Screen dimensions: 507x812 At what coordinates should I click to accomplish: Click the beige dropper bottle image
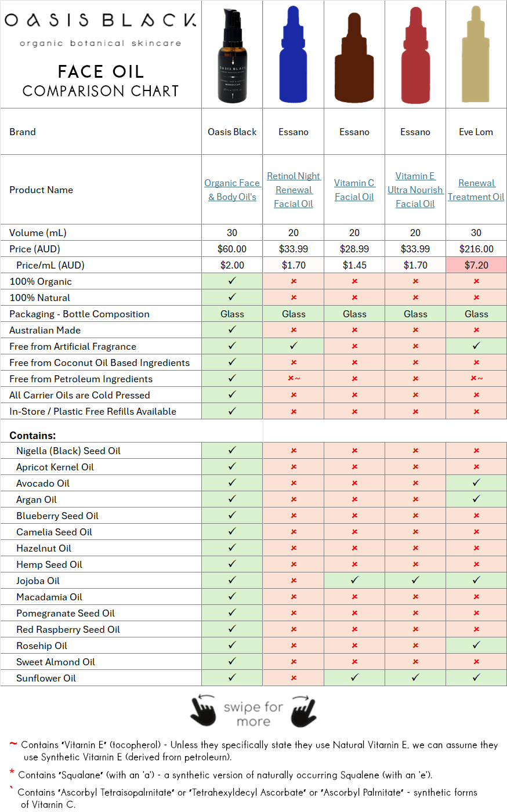coord(476,55)
